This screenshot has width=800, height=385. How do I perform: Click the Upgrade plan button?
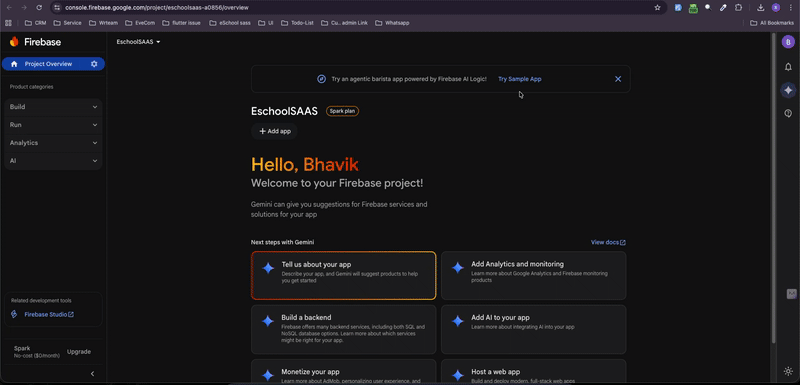(x=79, y=352)
